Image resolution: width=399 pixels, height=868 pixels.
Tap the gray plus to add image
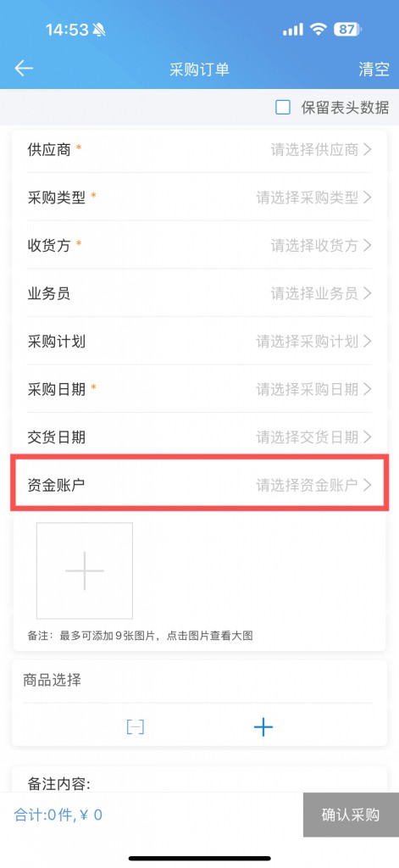(x=85, y=570)
